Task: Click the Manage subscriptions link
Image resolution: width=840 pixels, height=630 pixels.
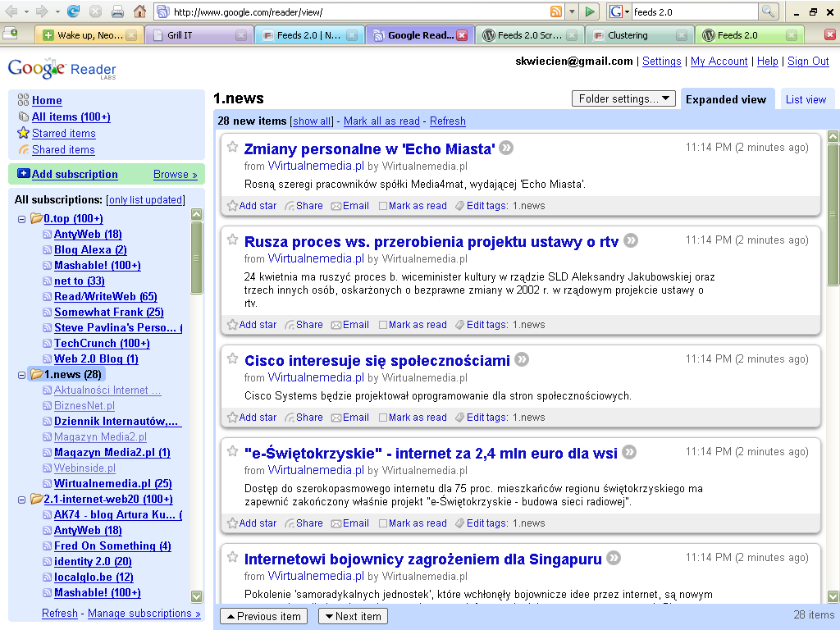Action: [x=144, y=613]
